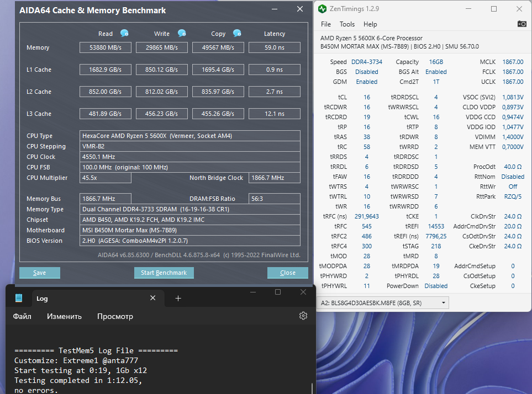Click the Copy benchmark info bubble icon
Viewport: 532px width, 394px height.
pos(237,33)
